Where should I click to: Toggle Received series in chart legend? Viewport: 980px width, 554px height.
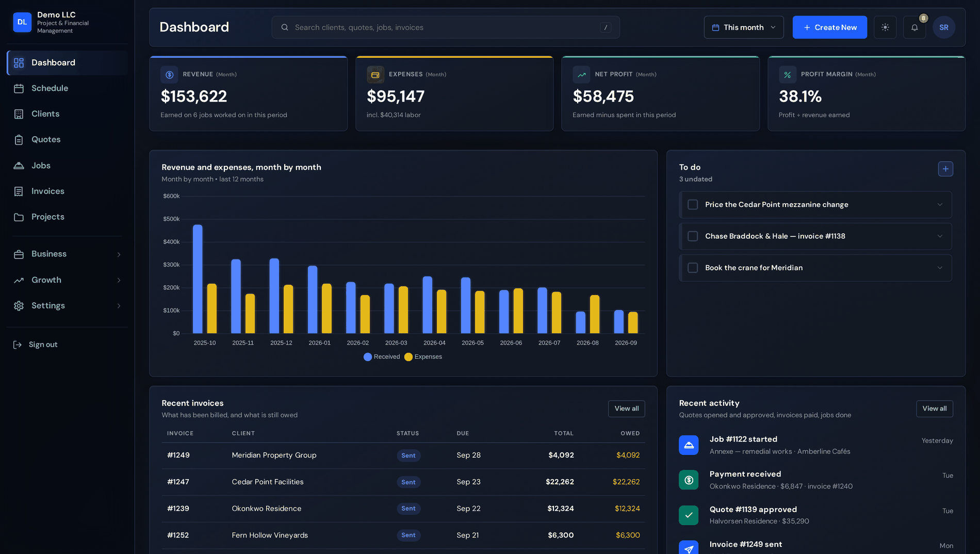pyautogui.click(x=382, y=357)
